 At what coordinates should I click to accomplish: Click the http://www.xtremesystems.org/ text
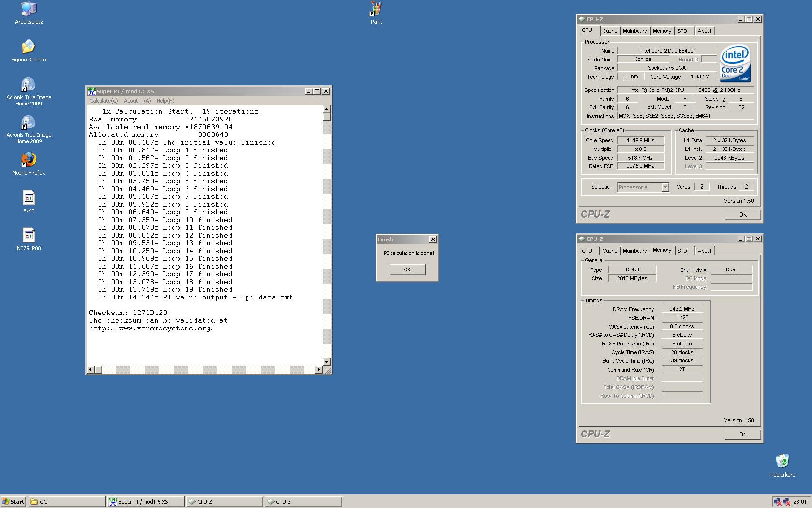click(152, 328)
